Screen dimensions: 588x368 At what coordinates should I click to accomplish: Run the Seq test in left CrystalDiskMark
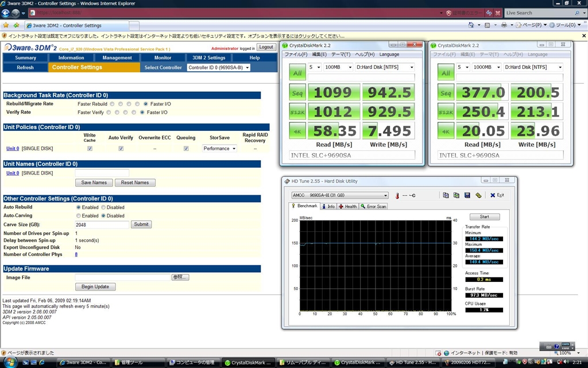(297, 93)
